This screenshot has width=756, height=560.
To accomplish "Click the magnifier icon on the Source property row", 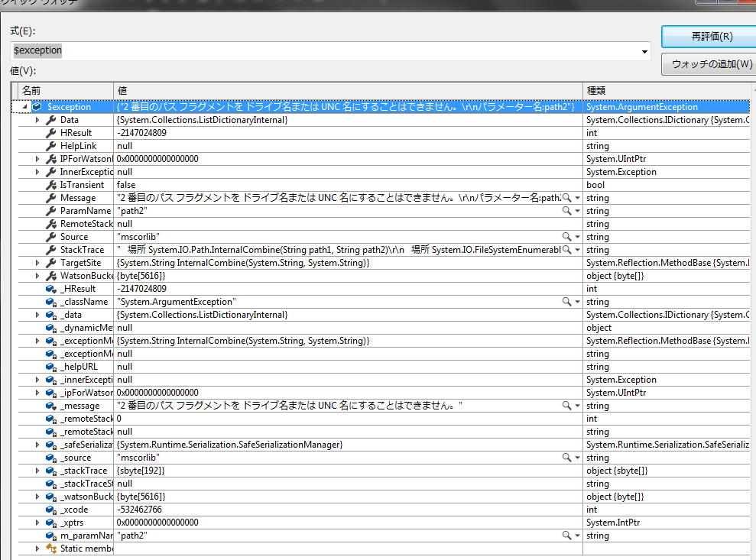I will (566, 237).
